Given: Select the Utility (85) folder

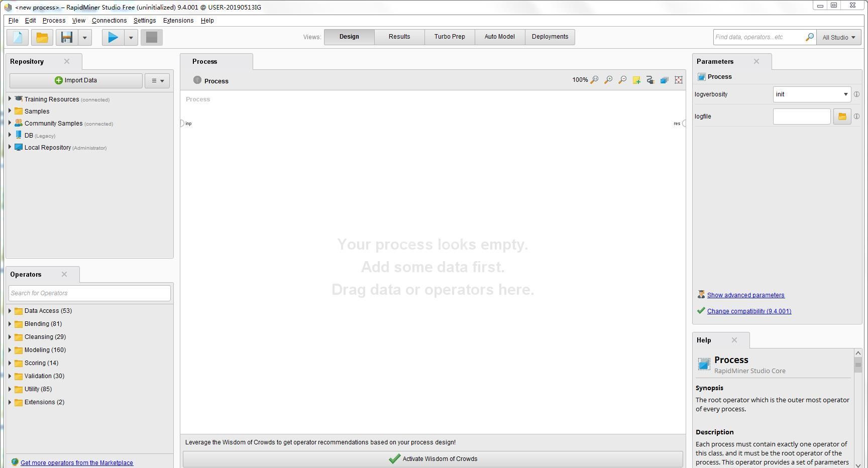Looking at the screenshot, I should click(x=38, y=389).
